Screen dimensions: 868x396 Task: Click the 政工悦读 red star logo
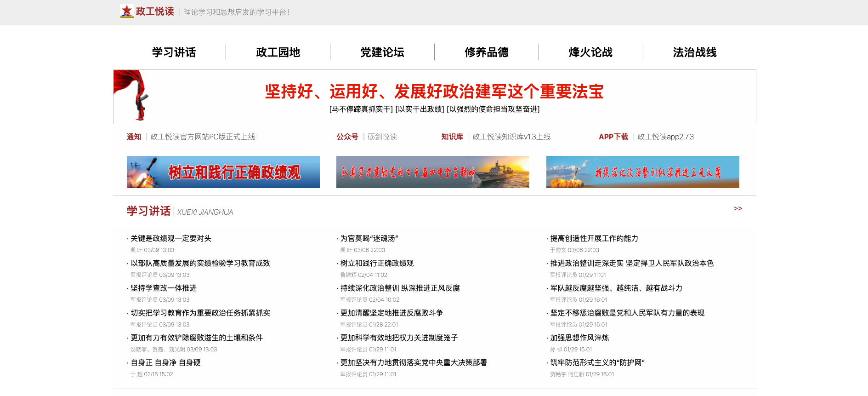[127, 11]
